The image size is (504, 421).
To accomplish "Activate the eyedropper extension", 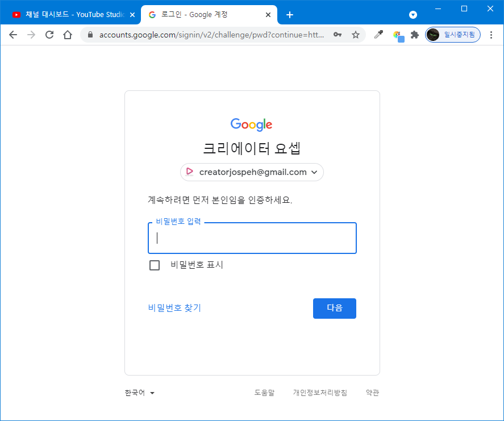I will point(378,35).
